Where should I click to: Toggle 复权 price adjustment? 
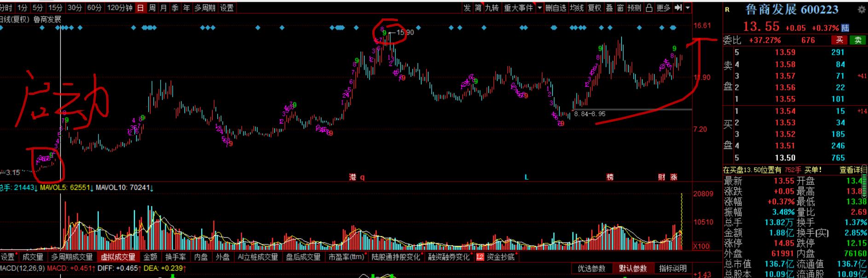coord(595,8)
